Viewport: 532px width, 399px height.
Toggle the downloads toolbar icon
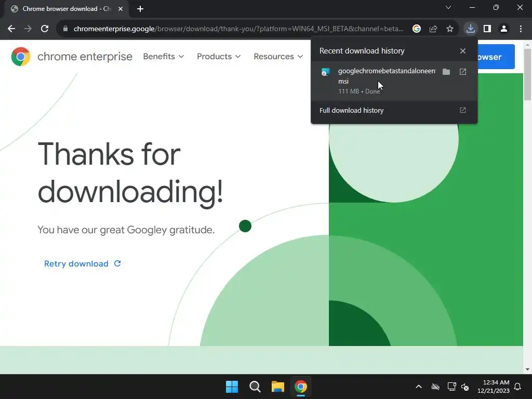(x=471, y=29)
